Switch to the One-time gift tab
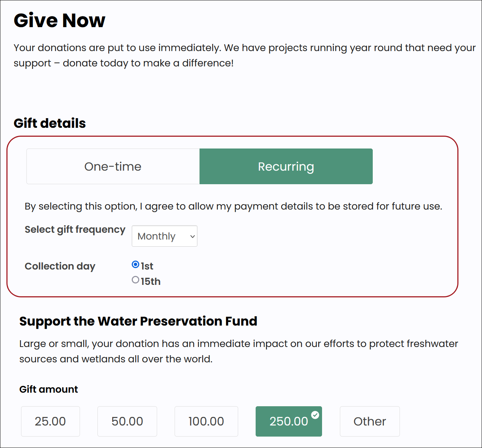The image size is (482, 448). pyautogui.click(x=113, y=166)
